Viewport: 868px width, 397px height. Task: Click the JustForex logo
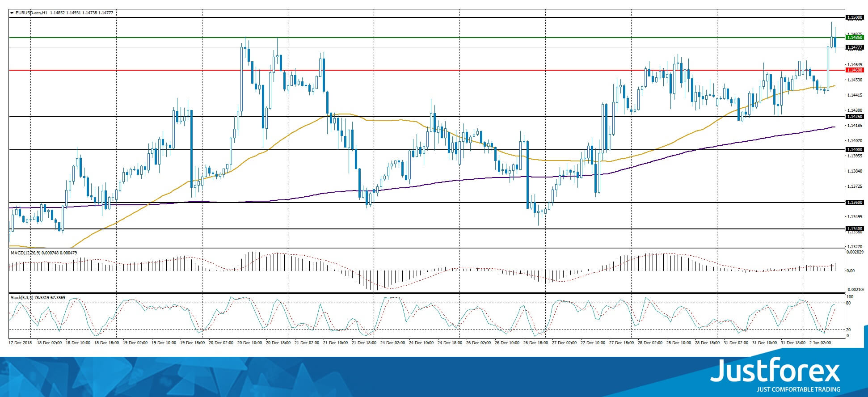pyautogui.click(x=775, y=371)
